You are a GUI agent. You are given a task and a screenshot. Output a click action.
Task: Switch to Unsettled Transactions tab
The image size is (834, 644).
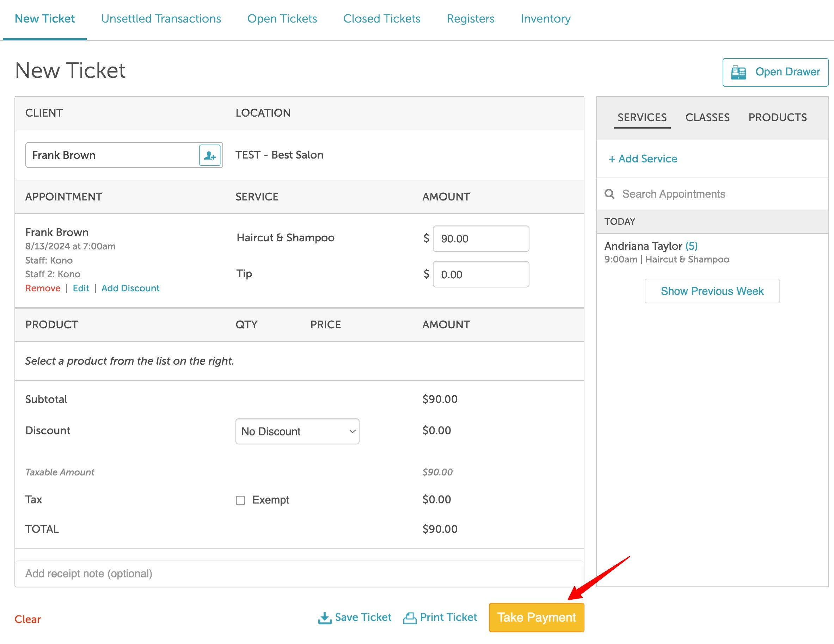[161, 18]
